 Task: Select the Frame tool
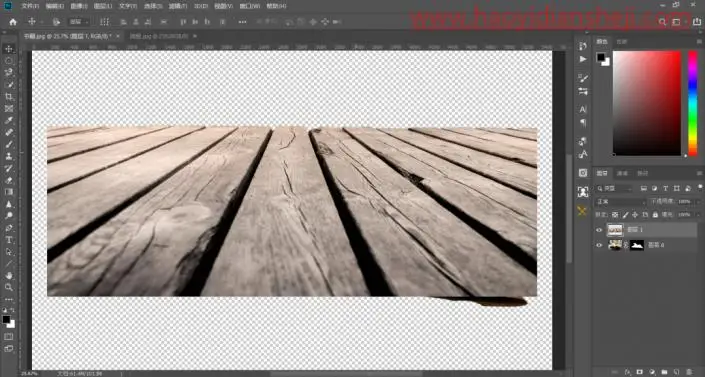coord(9,108)
